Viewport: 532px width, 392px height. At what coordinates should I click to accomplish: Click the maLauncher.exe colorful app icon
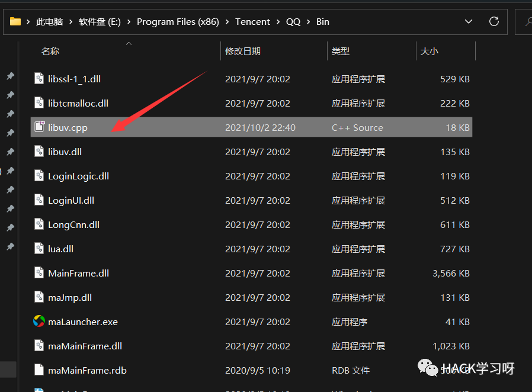pyautogui.click(x=39, y=321)
